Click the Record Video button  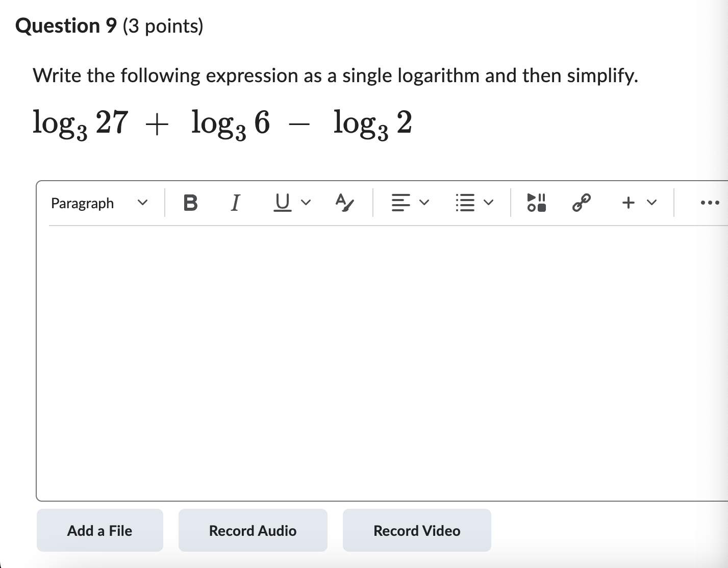(x=416, y=530)
